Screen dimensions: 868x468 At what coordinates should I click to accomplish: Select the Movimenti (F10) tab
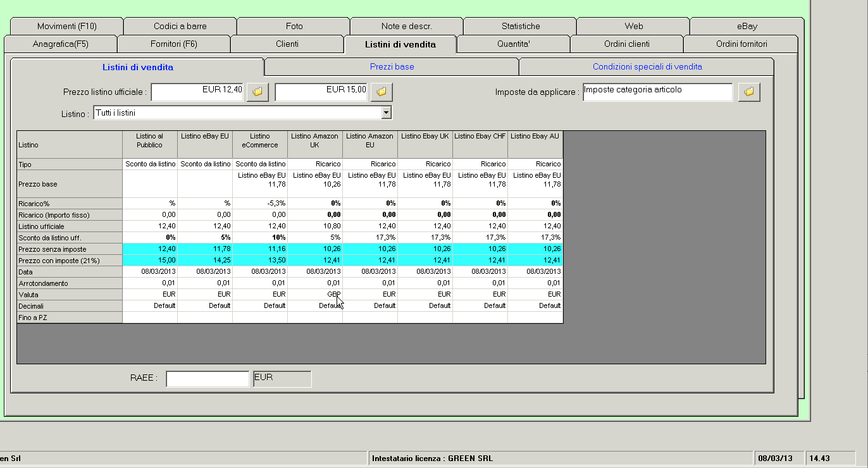(66, 26)
